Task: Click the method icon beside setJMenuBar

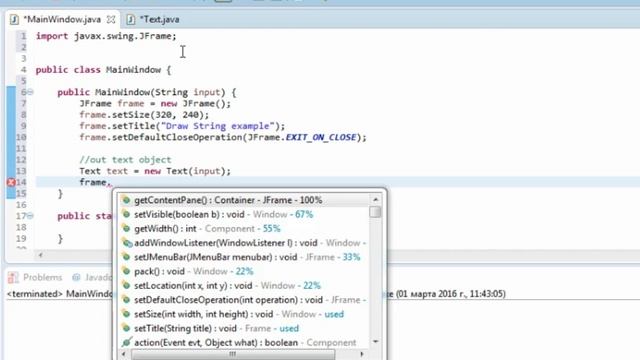Action: 127,257
